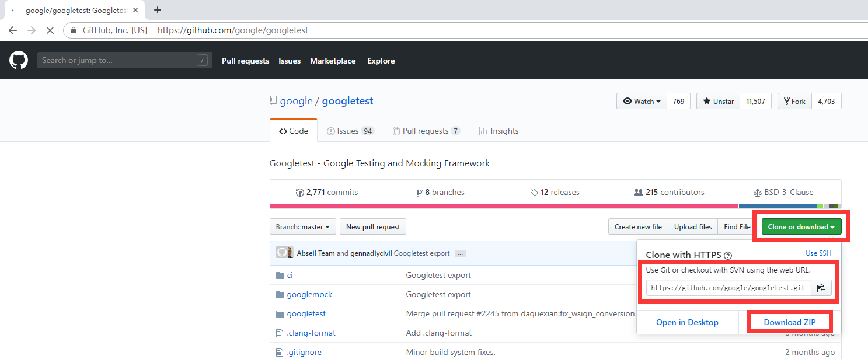View 2,771 commits
868x359 pixels.
pyautogui.click(x=327, y=192)
